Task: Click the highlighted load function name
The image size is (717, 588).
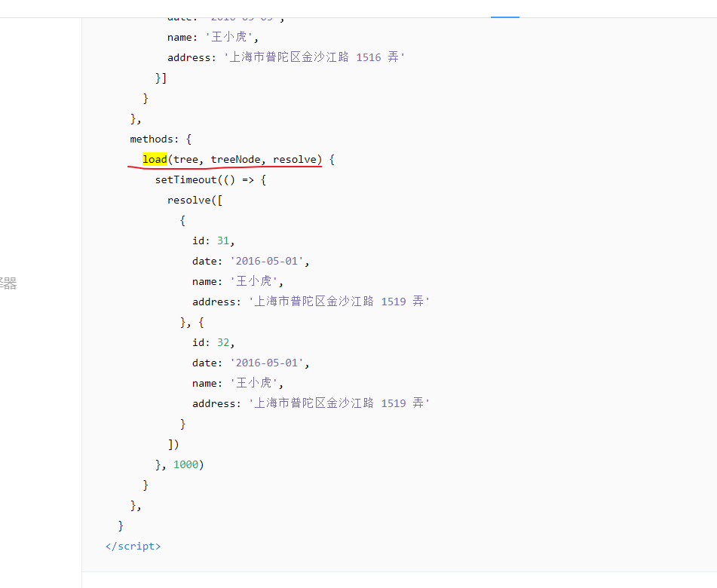Action: coord(154,159)
